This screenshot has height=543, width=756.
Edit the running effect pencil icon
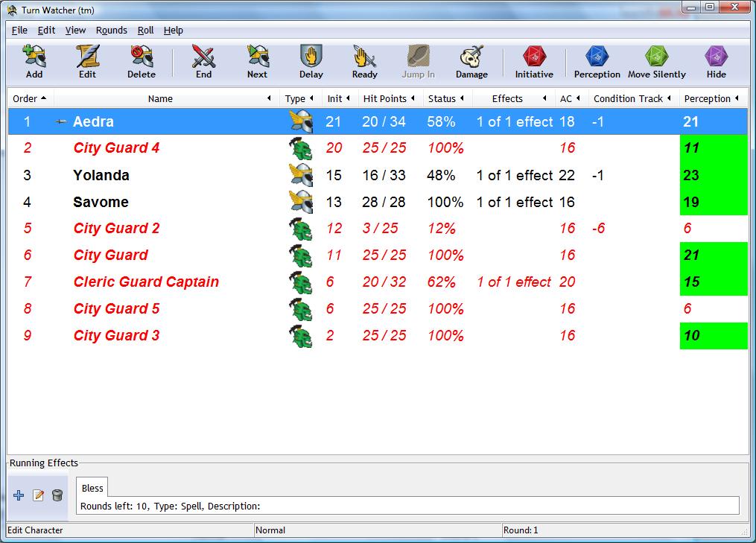point(38,495)
